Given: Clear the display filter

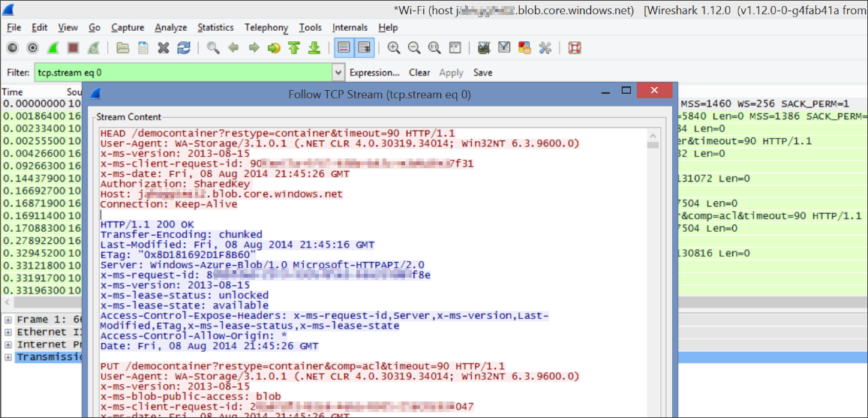Looking at the screenshot, I should pyautogui.click(x=419, y=73).
